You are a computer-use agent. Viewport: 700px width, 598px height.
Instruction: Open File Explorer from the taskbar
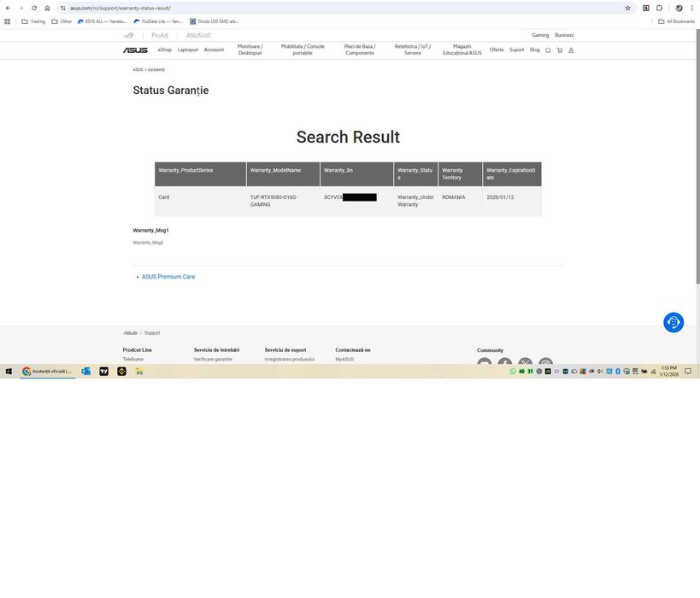click(x=139, y=372)
